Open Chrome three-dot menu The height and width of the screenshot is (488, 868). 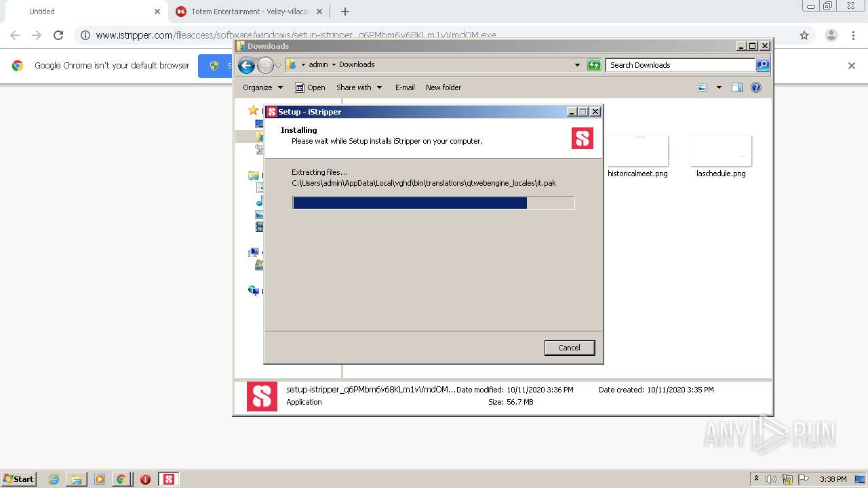coord(854,35)
